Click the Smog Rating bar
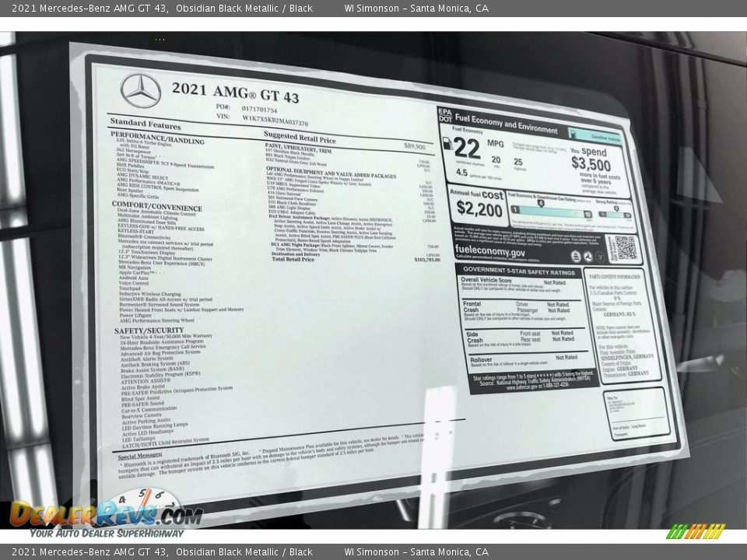Screen dimensions: 747x560 615,215
